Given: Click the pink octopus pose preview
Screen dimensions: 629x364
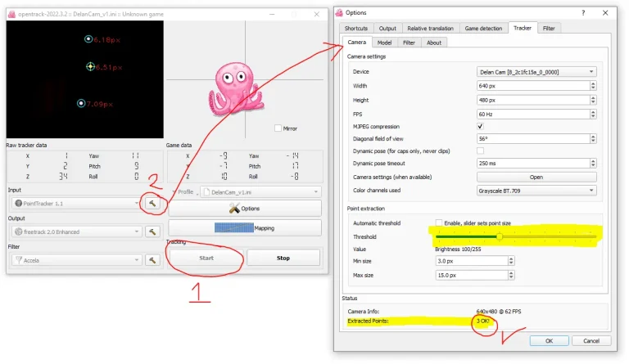Looking at the screenshot, I should pos(235,89).
